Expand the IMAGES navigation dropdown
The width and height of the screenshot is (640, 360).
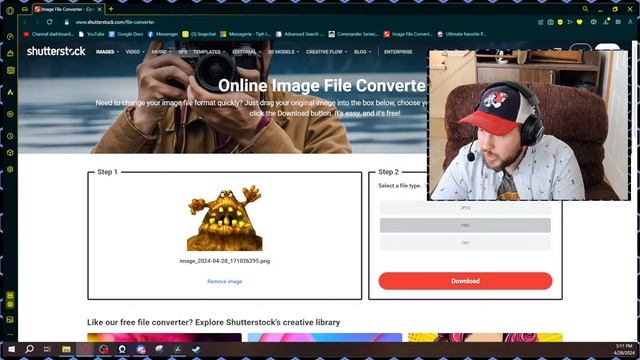point(107,52)
